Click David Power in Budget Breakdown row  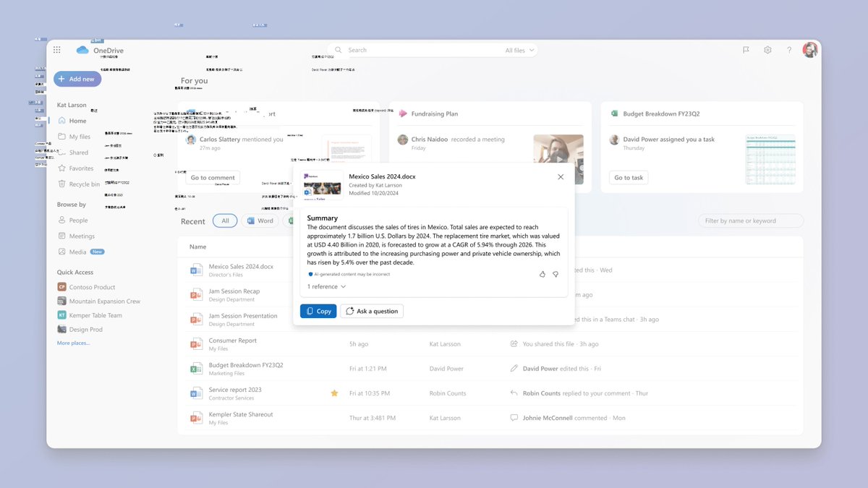click(x=446, y=369)
